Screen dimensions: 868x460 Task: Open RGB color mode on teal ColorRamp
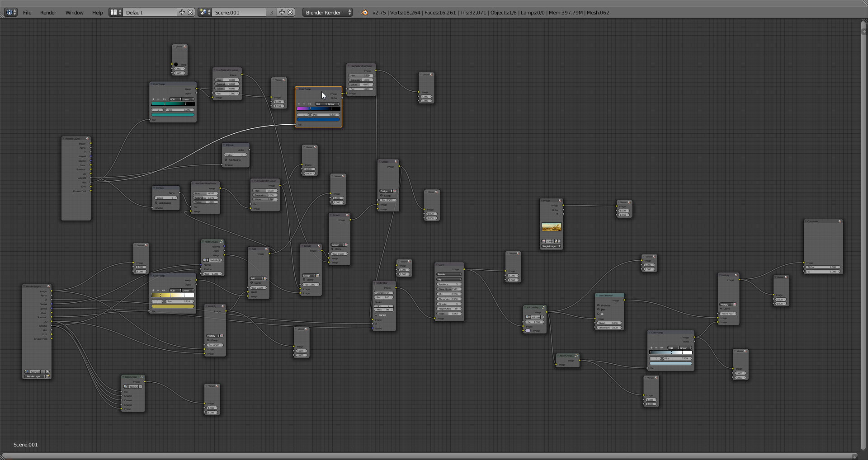point(175,99)
